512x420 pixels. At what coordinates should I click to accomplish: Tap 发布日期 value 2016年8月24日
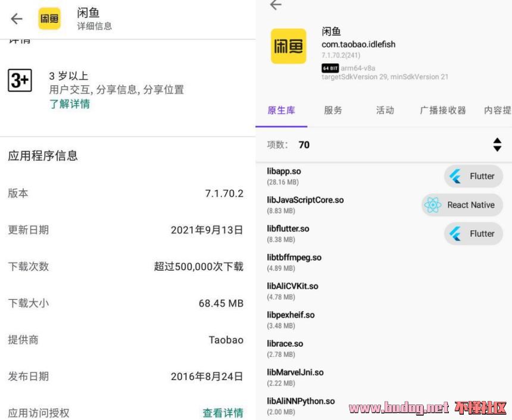207,376
